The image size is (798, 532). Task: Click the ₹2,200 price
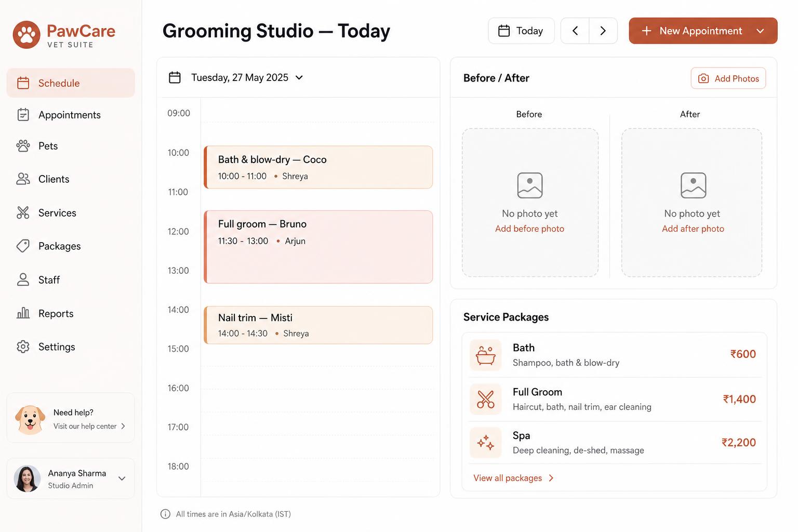(x=738, y=443)
